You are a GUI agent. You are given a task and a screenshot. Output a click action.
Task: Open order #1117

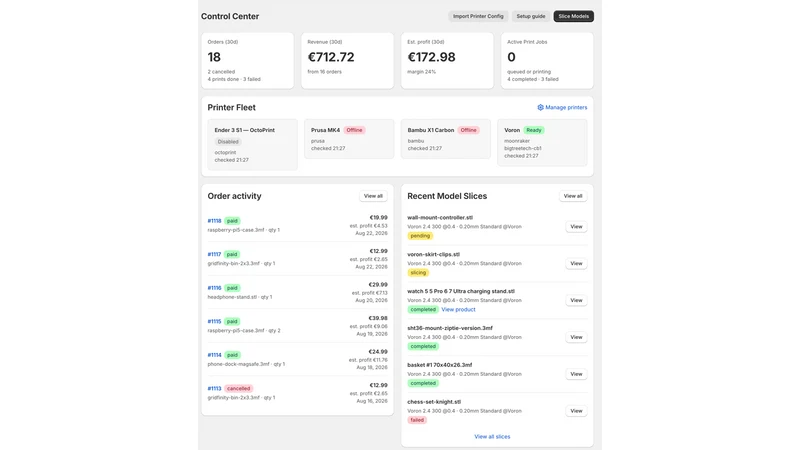point(214,254)
